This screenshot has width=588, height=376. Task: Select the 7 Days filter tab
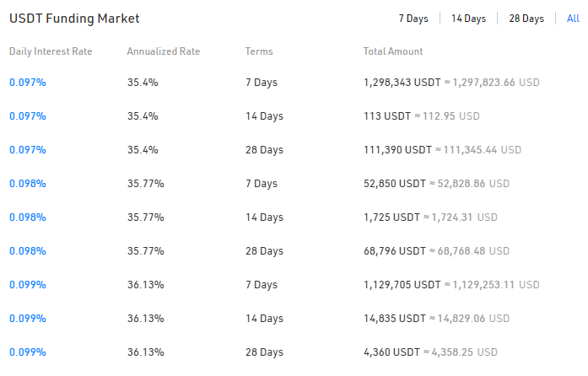point(413,19)
